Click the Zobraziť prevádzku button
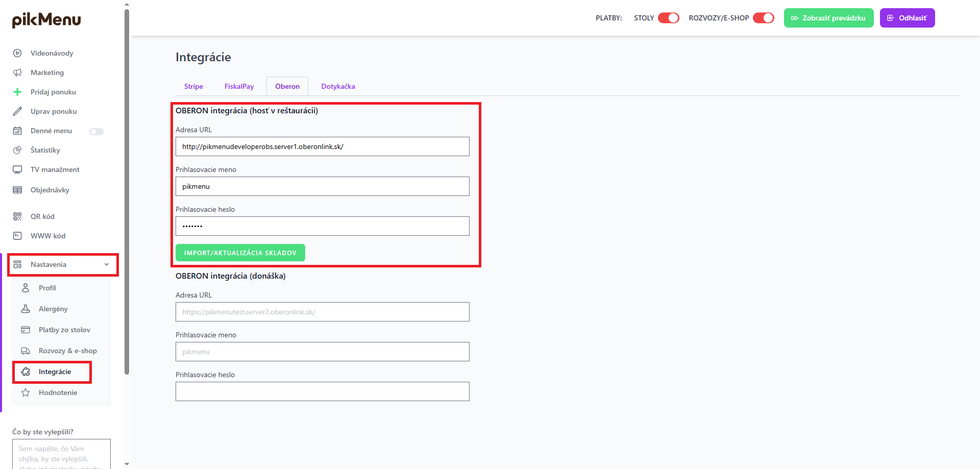This screenshot has width=980, height=469. [828, 18]
